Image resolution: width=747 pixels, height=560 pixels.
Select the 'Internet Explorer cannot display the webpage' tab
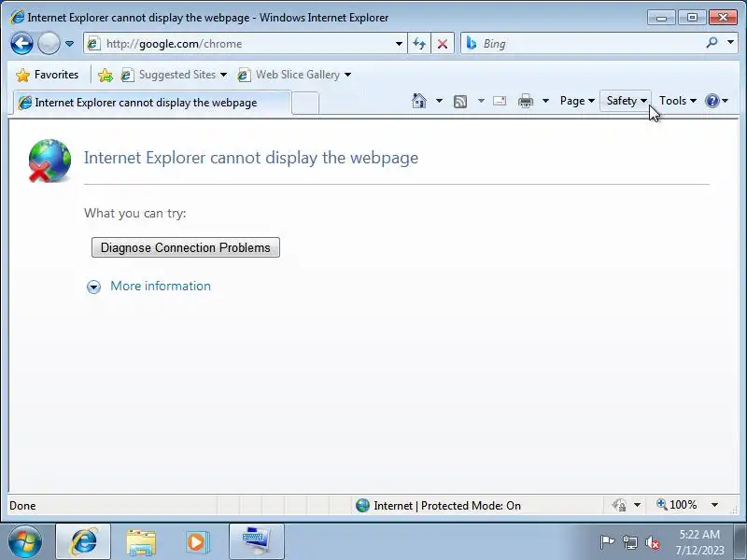pyautogui.click(x=150, y=103)
